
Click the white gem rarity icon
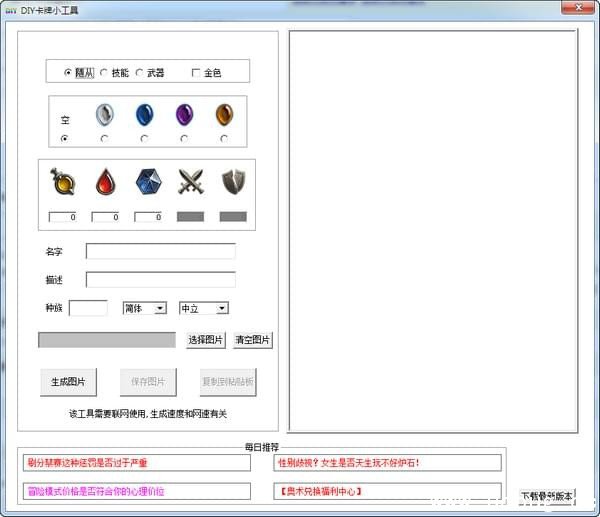click(104, 116)
